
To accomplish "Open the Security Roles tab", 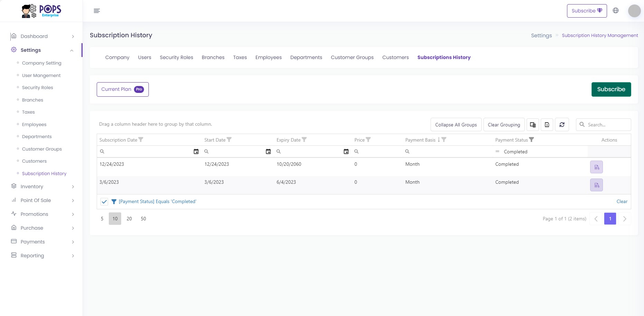I will coord(176,57).
